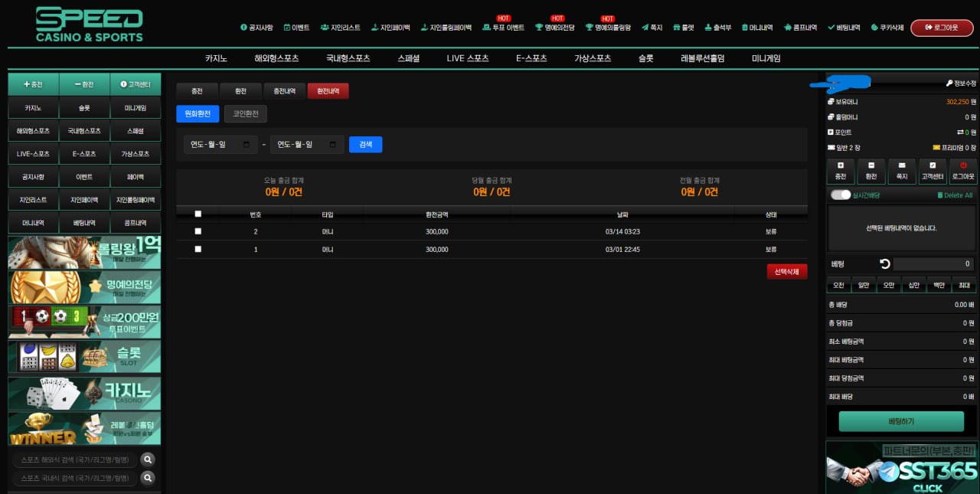Screen dimensions: 980x494
Task: Open the start date calendar picker
Action: tap(247, 144)
